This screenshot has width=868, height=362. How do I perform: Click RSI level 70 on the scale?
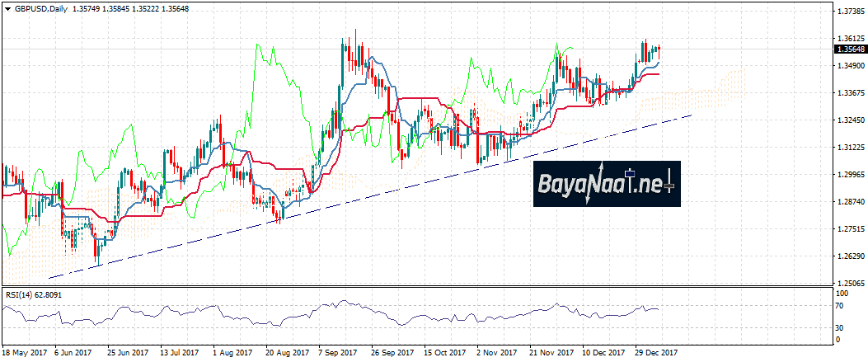click(841, 306)
